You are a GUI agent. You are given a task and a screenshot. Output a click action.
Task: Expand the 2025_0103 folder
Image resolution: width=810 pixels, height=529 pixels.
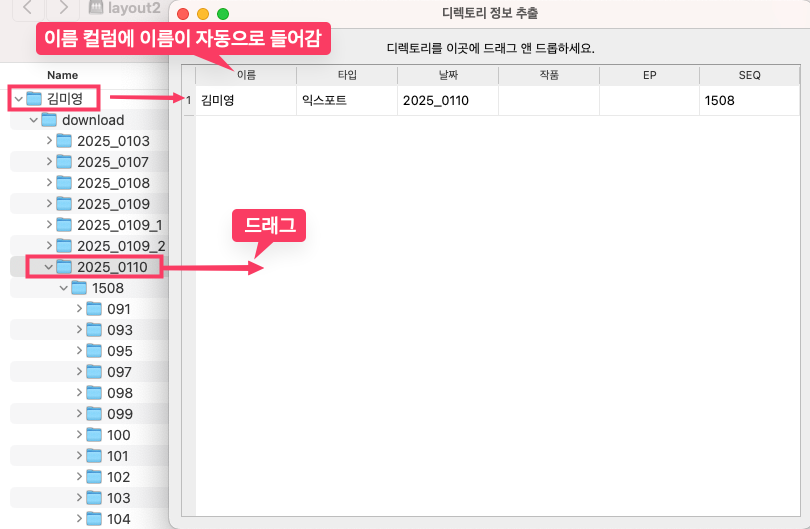(x=49, y=141)
